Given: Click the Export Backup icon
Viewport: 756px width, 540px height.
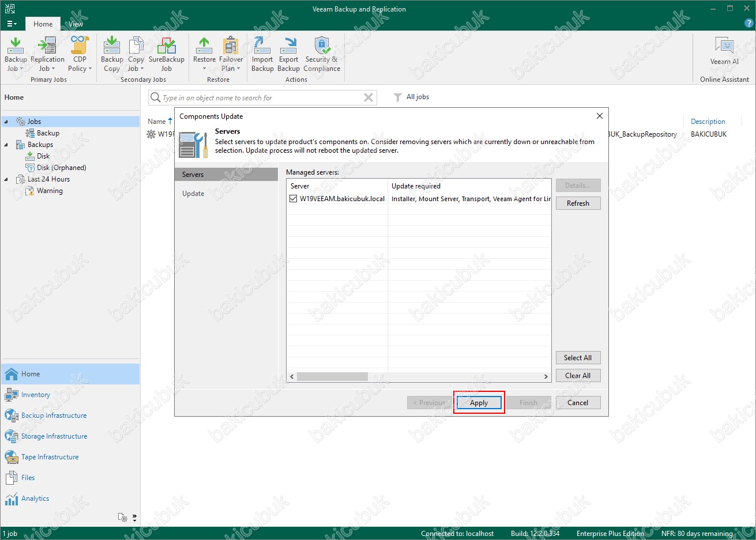Looking at the screenshot, I should (x=288, y=54).
